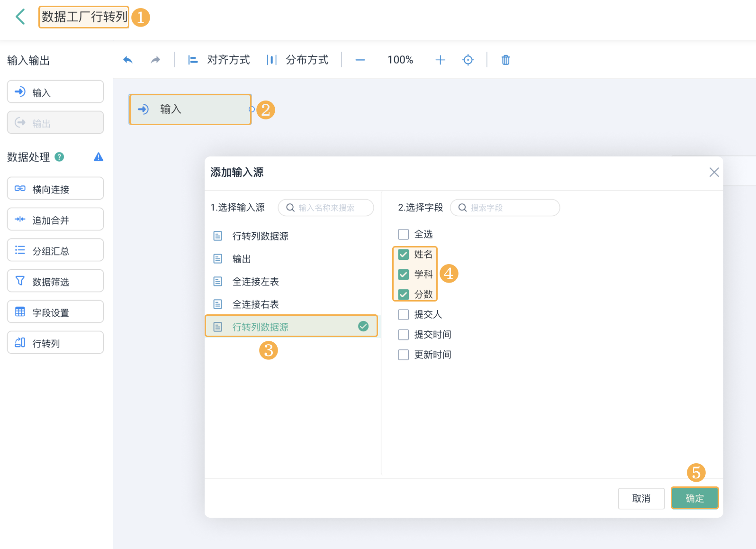Zoom in with the plus icon
Screen dimensions: 756x549
pyautogui.click(x=440, y=60)
